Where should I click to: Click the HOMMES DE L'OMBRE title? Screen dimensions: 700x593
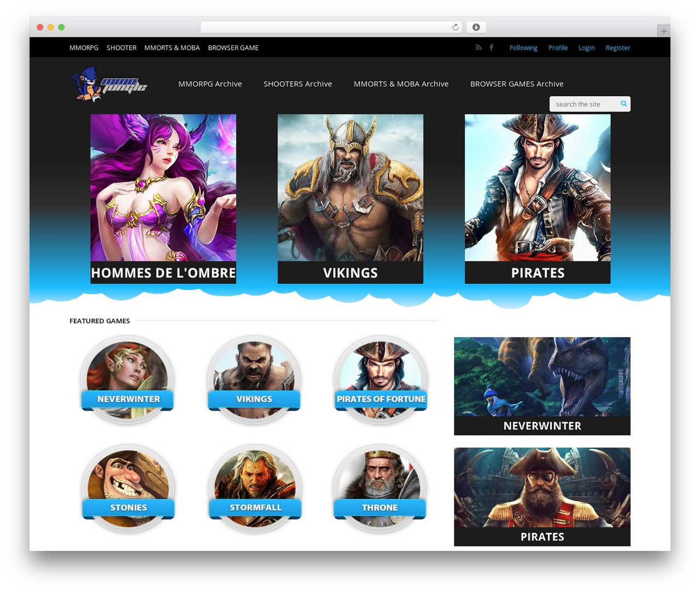click(163, 272)
